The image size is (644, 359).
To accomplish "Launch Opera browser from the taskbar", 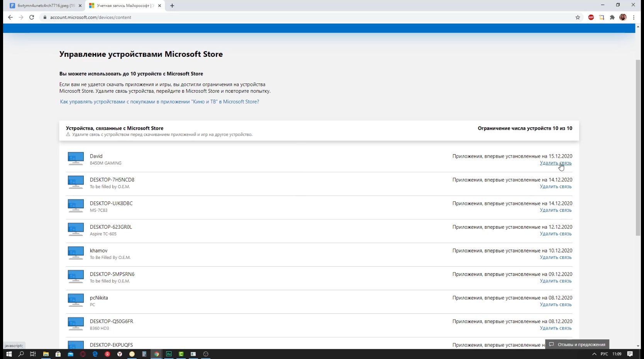I will pos(83,354).
